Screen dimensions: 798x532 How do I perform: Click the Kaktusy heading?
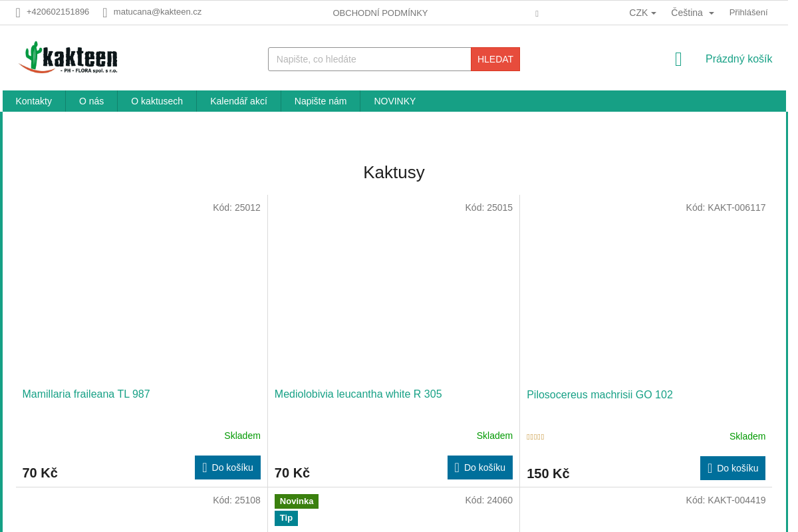point(394,172)
